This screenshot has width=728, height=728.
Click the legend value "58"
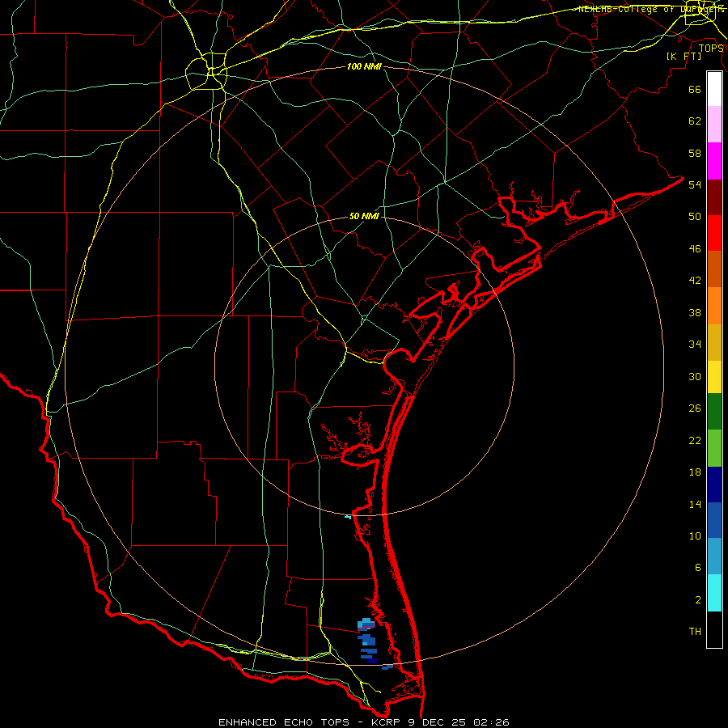tap(695, 154)
